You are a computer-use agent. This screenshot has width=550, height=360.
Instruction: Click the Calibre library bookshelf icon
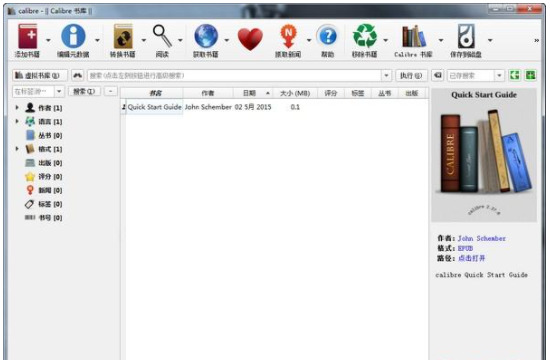click(x=414, y=36)
